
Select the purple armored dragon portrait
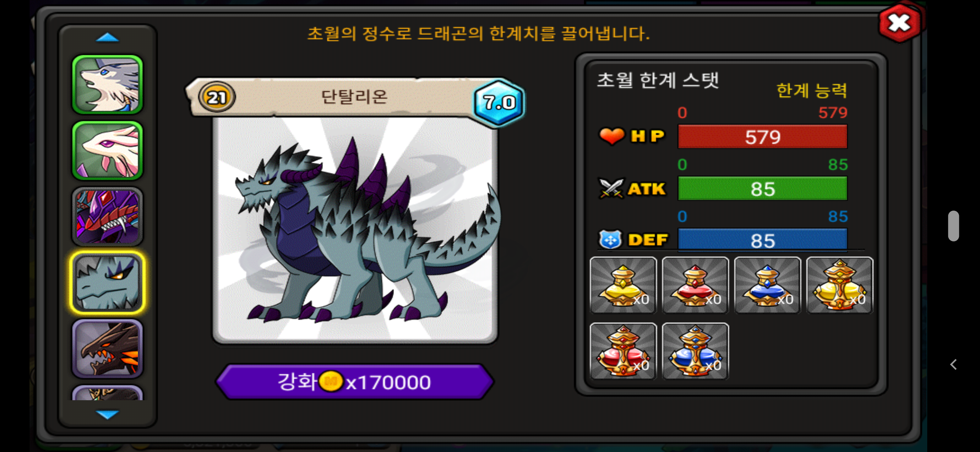pos(107,216)
